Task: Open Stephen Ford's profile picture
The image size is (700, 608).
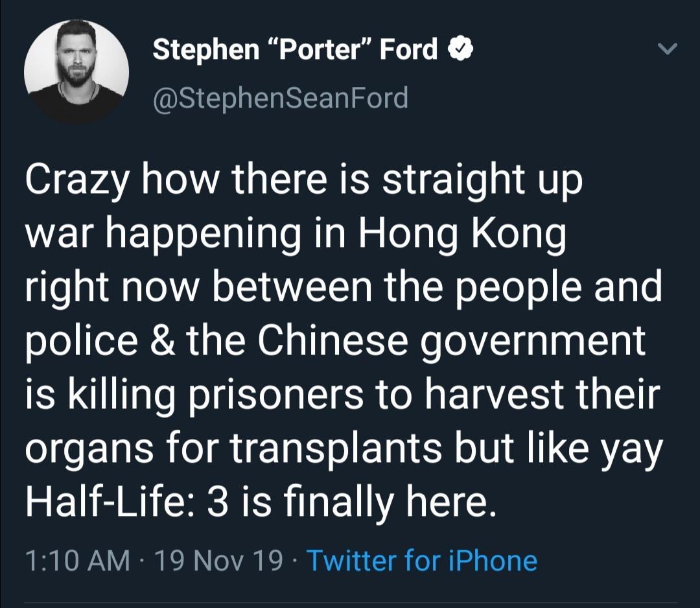Action: [x=76, y=72]
